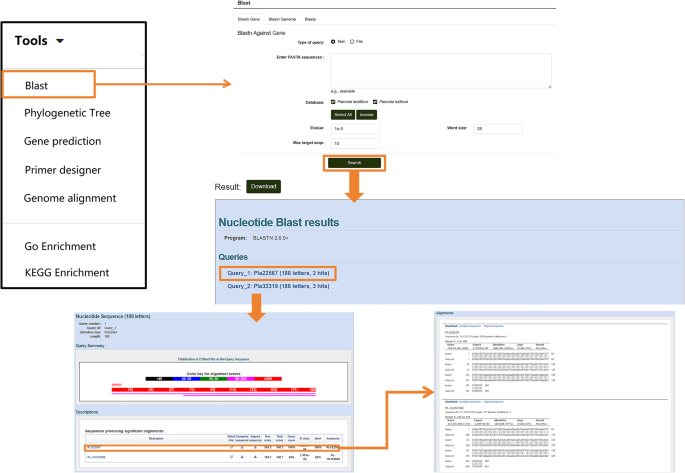Open KEGG Enrichment option
Viewport: 685px width, 473px height.
67,272
